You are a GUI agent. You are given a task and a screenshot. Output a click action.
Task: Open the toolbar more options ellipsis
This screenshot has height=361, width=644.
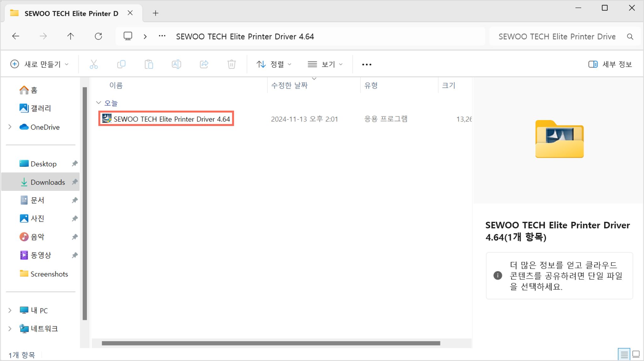pyautogui.click(x=367, y=64)
